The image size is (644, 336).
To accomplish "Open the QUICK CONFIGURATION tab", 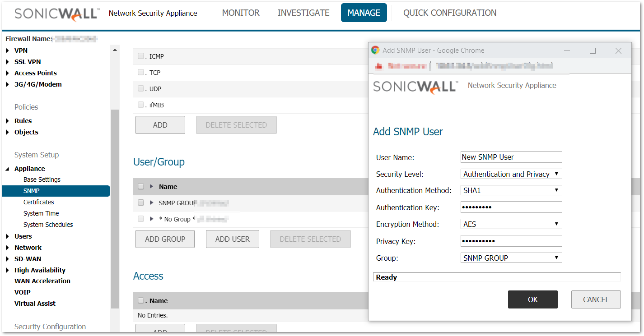I will 449,13.
